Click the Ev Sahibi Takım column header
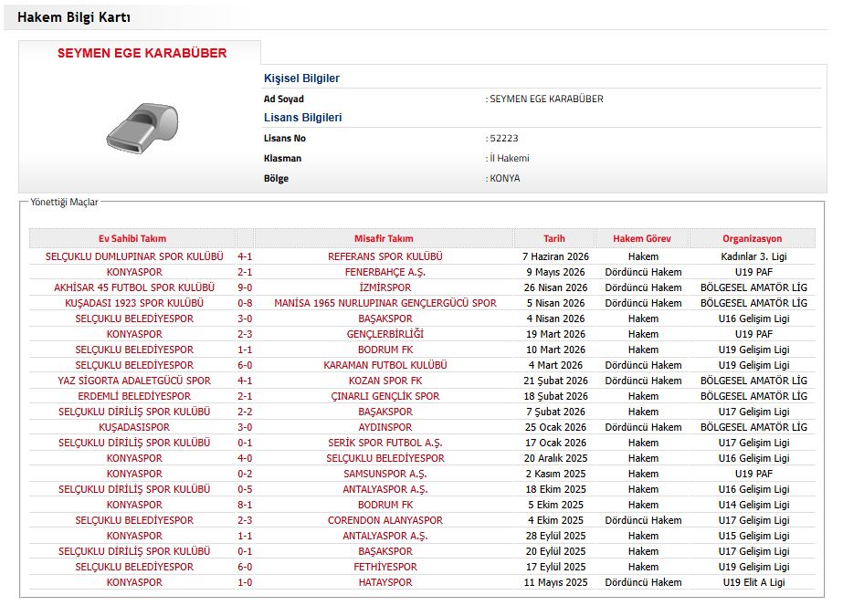 (132, 238)
